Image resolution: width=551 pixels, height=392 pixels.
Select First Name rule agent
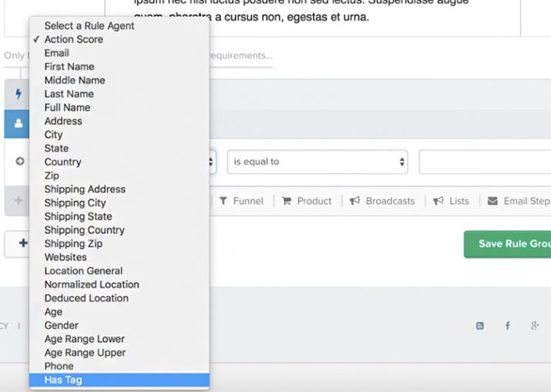tap(119, 67)
